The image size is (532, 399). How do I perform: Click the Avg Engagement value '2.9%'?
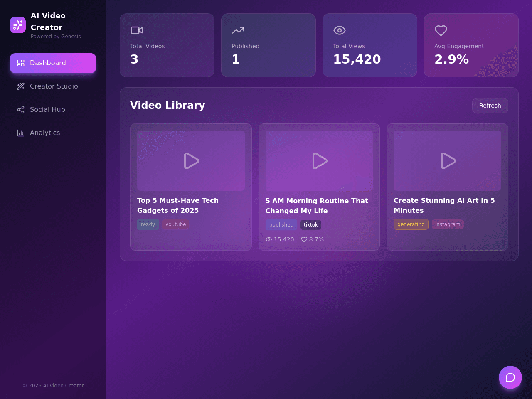coord(451,59)
